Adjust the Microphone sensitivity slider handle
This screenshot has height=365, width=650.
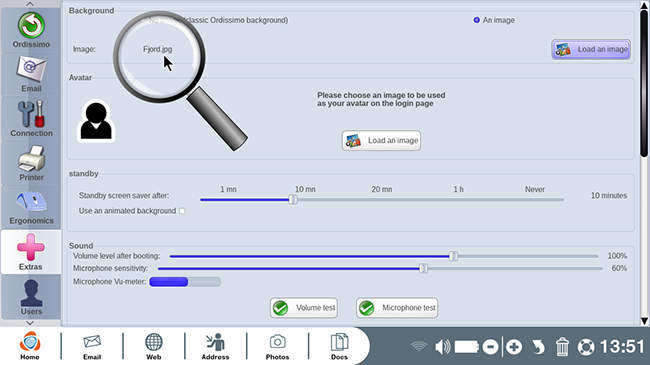point(423,268)
